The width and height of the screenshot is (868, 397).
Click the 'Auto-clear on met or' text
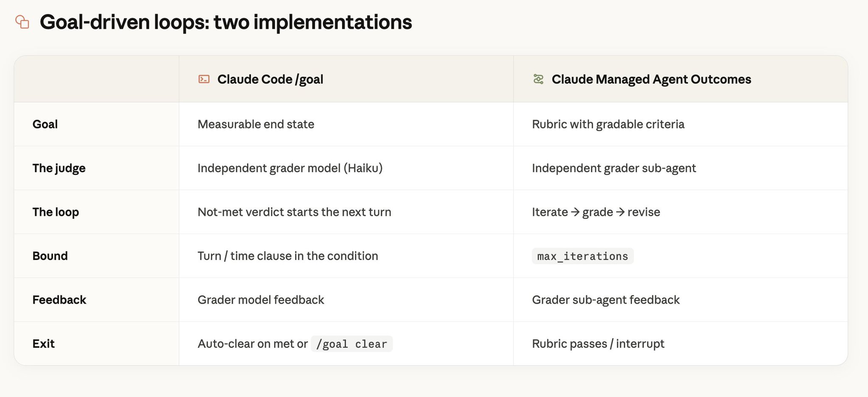click(253, 344)
